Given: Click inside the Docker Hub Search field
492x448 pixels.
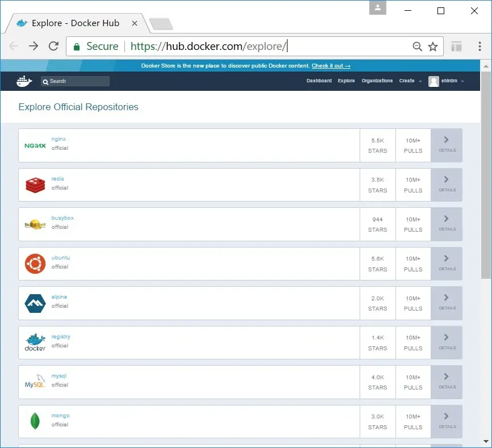Looking at the screenshot, I should pyautogui.click(x=76, y=81).
